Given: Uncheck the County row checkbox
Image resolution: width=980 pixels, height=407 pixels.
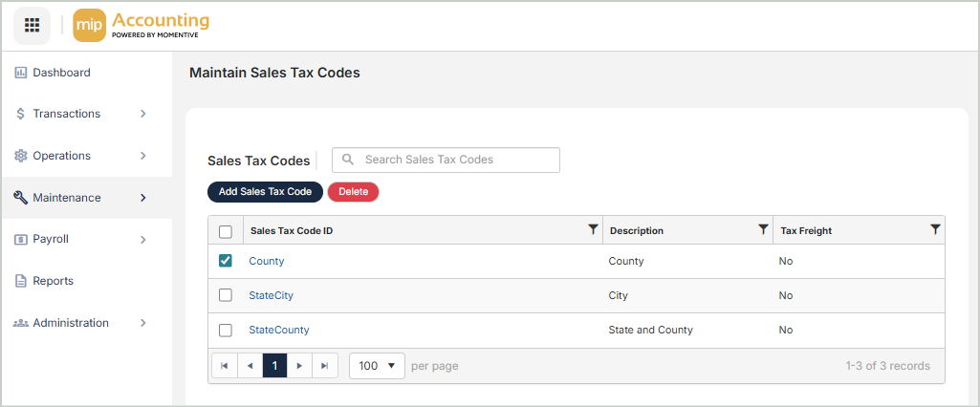Looking at the screenshot, I should tap(226, 261).
